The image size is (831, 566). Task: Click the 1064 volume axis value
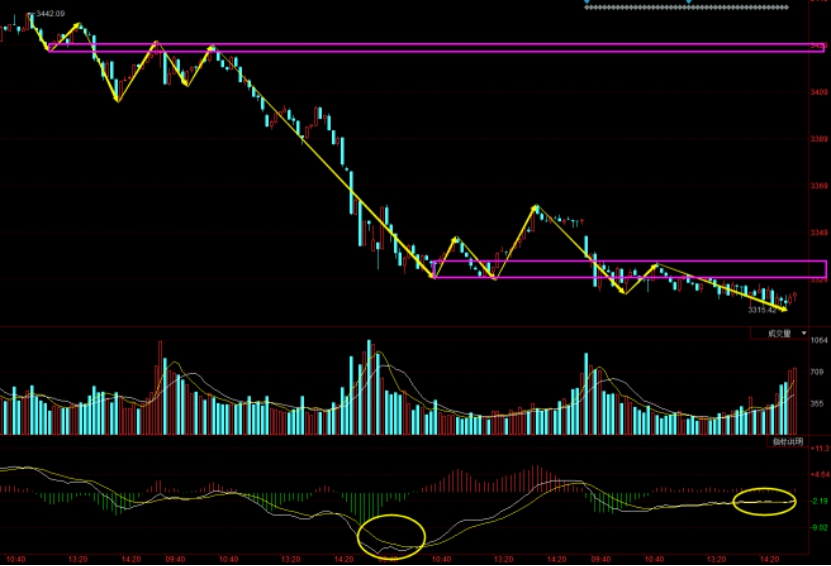point(819,340)
